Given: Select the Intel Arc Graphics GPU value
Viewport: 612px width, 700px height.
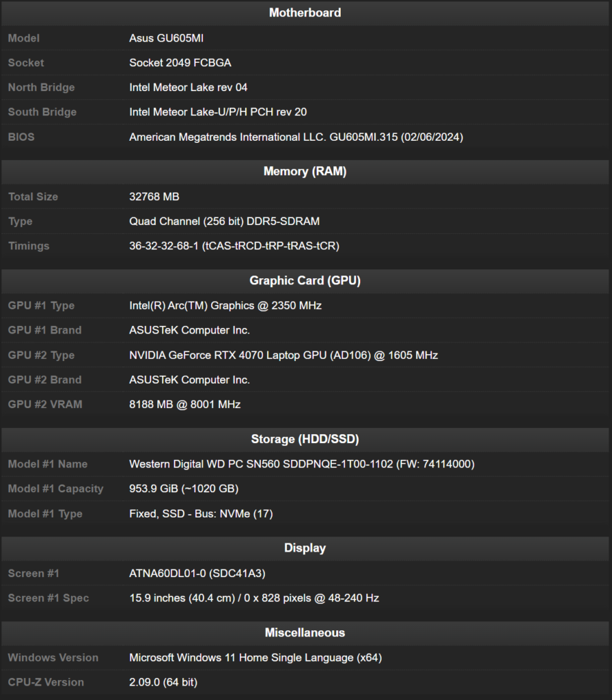Looking at the screenshot, I should coord(225,306).
